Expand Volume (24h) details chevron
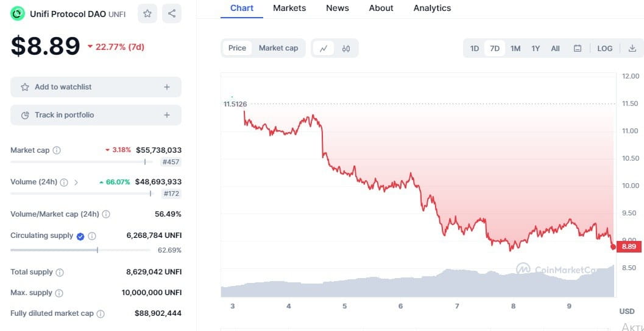644x331 pixels. tap(76, 182)
